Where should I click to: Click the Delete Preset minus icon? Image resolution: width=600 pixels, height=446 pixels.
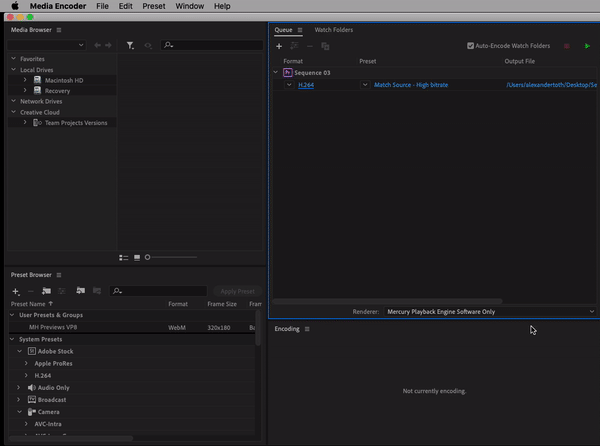31,291
